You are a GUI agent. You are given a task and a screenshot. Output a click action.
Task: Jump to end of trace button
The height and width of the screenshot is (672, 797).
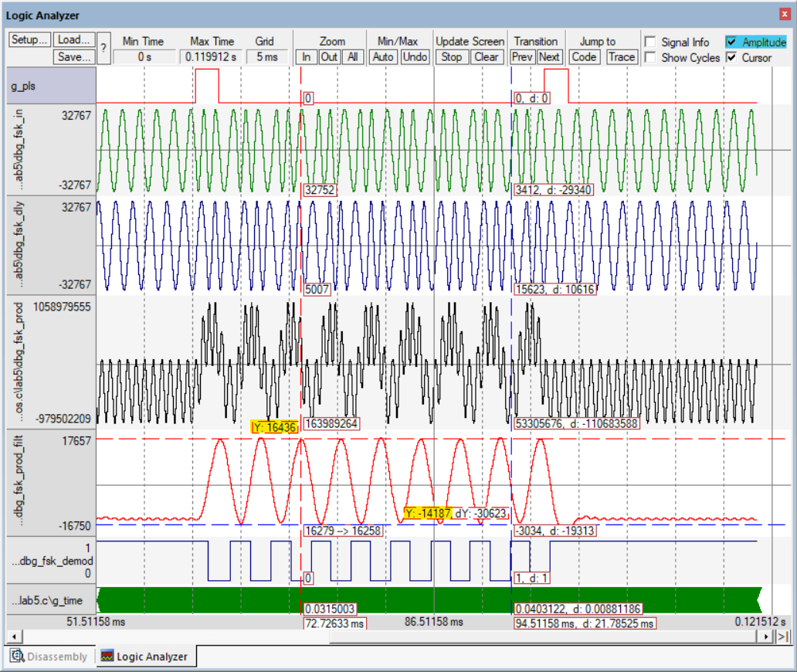[782, 636]
